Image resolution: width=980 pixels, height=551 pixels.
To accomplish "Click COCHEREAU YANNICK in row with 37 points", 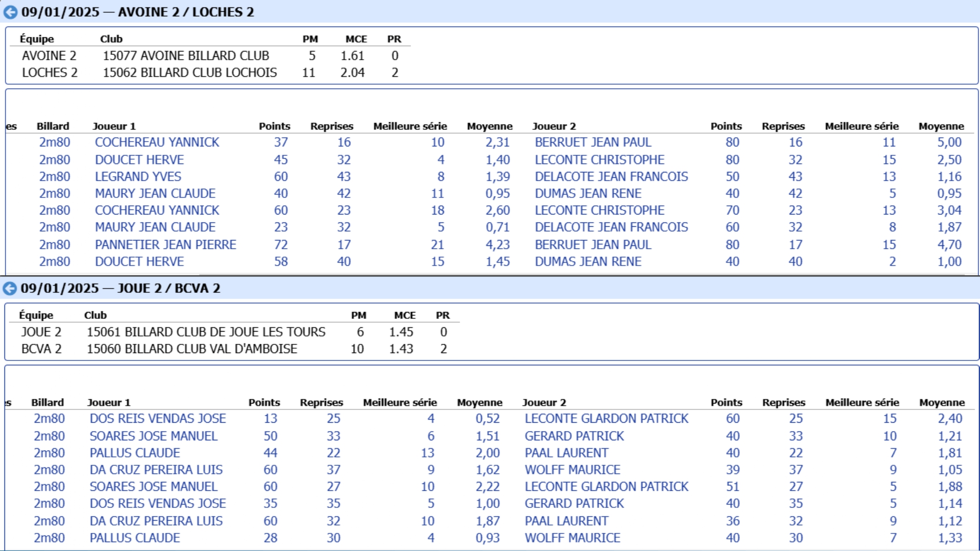I will pos(157,142).
